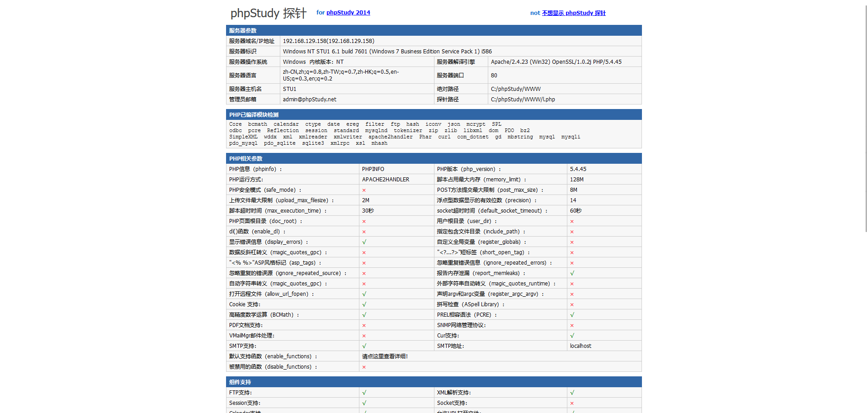Click the precision value 14
This screenshot has width=868, height=413.
573,200
